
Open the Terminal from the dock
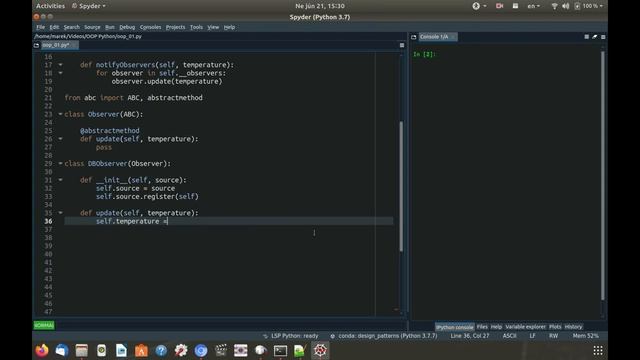280,350
